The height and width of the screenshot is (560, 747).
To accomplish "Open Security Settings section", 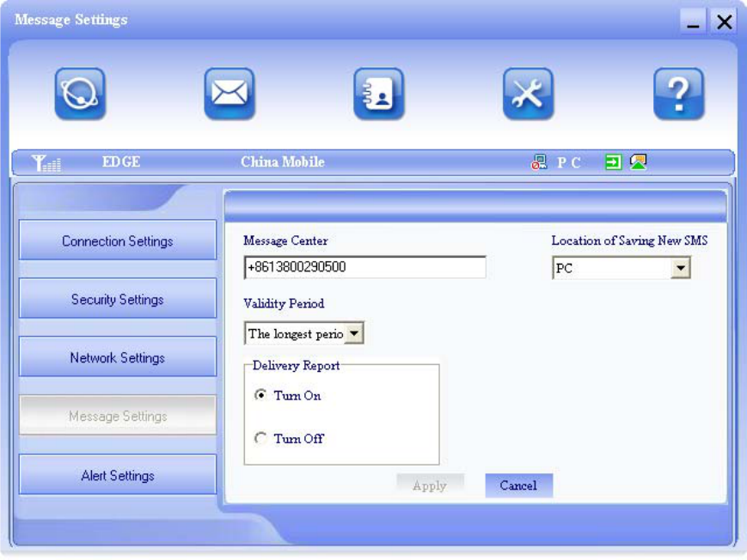I will (118, 299).
